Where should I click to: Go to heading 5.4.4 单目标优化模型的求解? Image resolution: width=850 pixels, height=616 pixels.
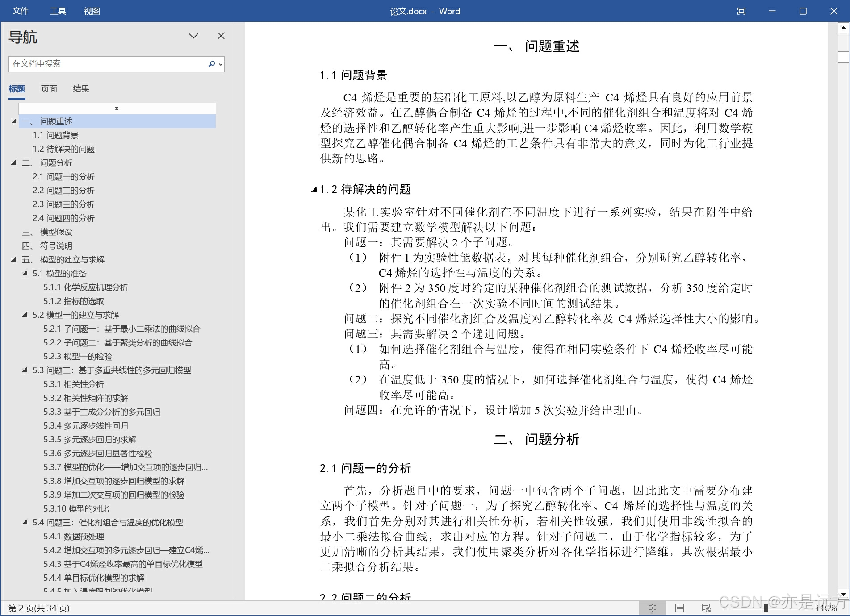tap(94, 578)
